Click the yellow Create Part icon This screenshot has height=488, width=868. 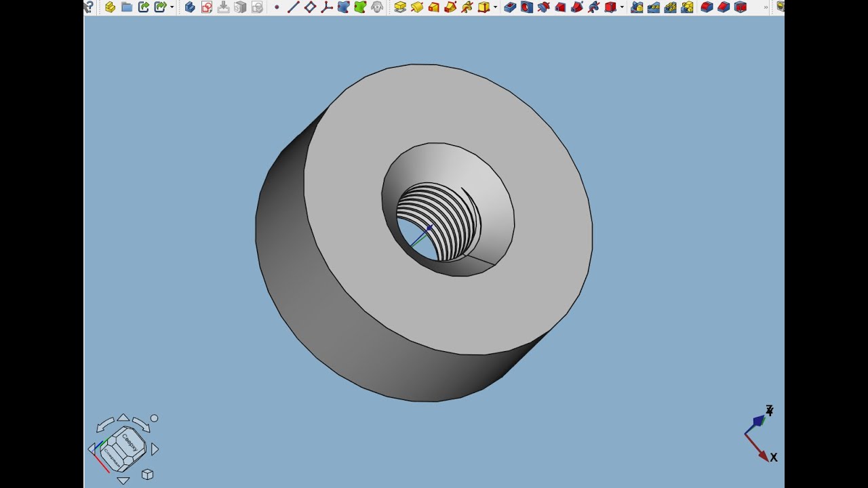point(110,7)
